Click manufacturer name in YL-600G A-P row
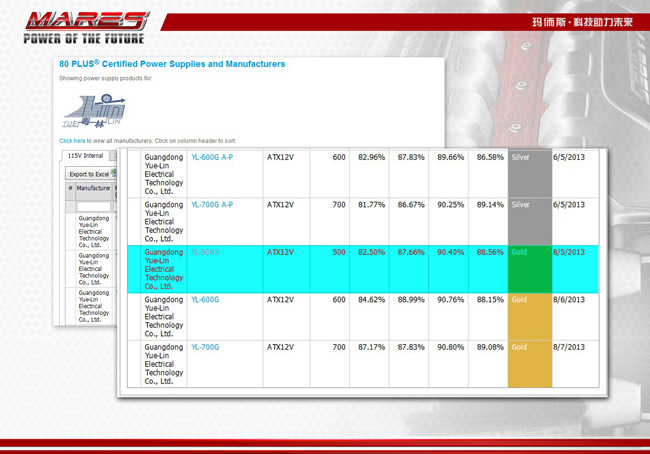This screenshot has width=650, height=454. pyautogui.click(x=164, y=174)
